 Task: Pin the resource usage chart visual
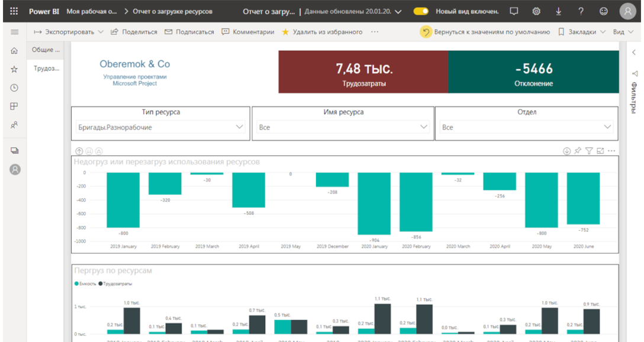578,151
